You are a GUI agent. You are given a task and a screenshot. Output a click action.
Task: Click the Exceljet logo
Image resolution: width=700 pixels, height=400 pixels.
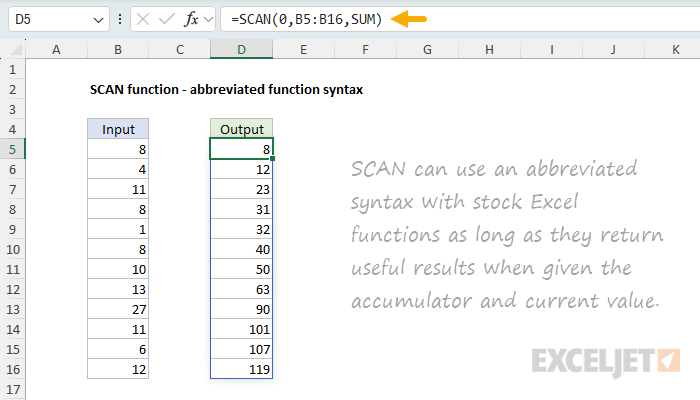pyautogui.click(x=607, y=358)
